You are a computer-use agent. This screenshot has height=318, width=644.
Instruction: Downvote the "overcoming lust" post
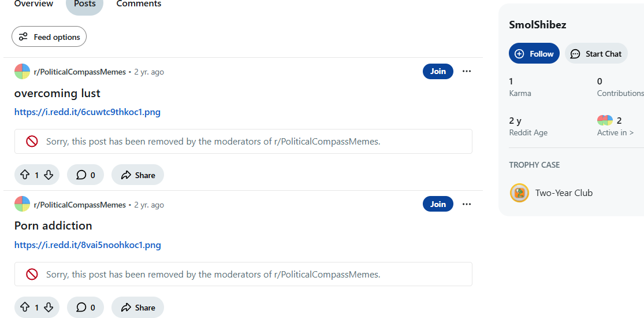click(49, 175)
